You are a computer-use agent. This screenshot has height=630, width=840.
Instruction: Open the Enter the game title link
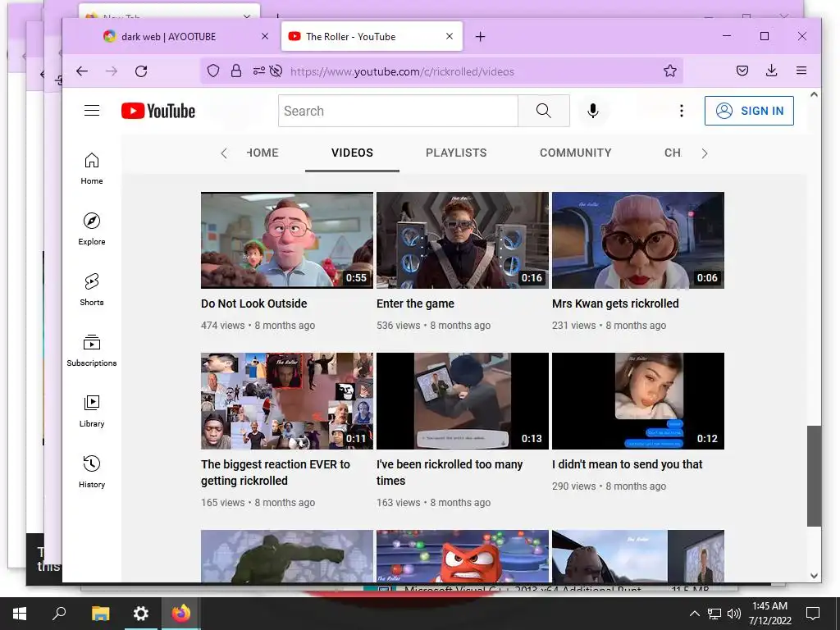tap(415, 304)
